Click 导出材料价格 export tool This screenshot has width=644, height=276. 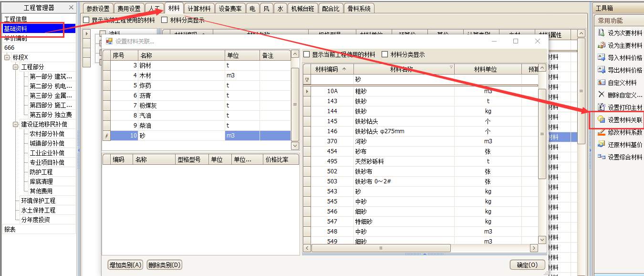point(602,70)
